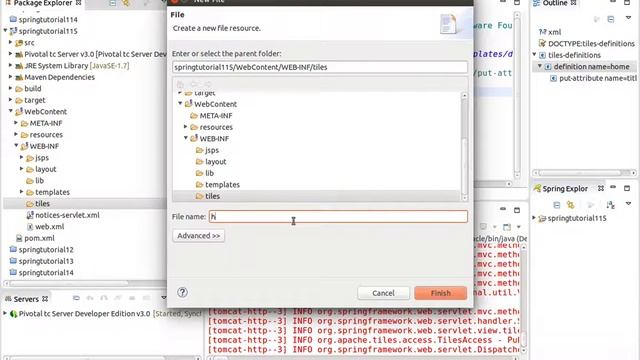Expand the src folder in Package Explorer
Image resolution: width=640 pixels, height=360 pixels.
11,42
